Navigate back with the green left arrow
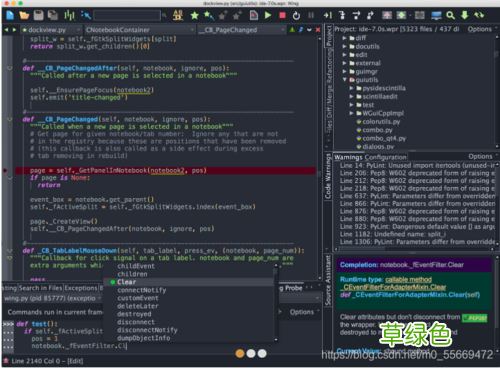Viewport: 500px width, 368px height. click(7, 30)
